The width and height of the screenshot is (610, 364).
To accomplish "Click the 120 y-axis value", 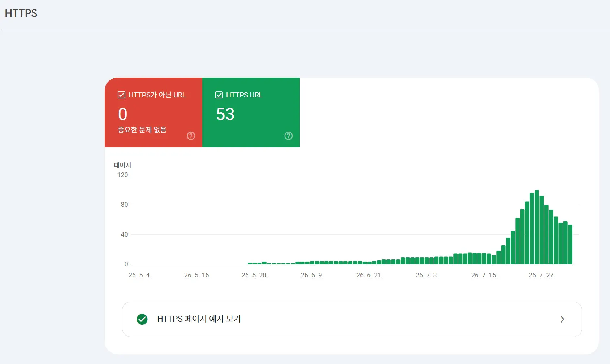I will tap(122, 175).
